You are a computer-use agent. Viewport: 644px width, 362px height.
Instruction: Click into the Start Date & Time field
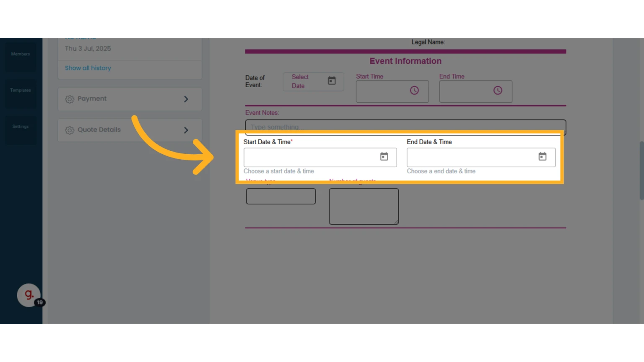[320, 157]
